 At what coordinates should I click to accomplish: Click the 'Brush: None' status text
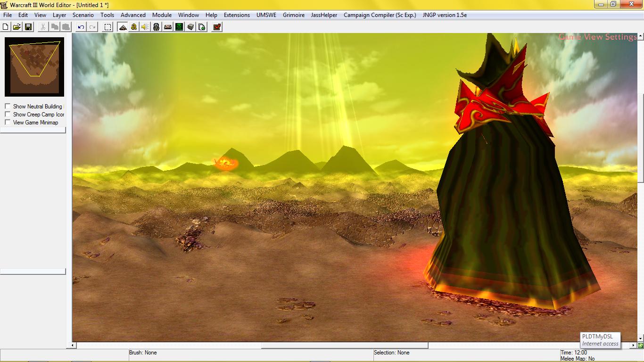[x=143, y=353]
